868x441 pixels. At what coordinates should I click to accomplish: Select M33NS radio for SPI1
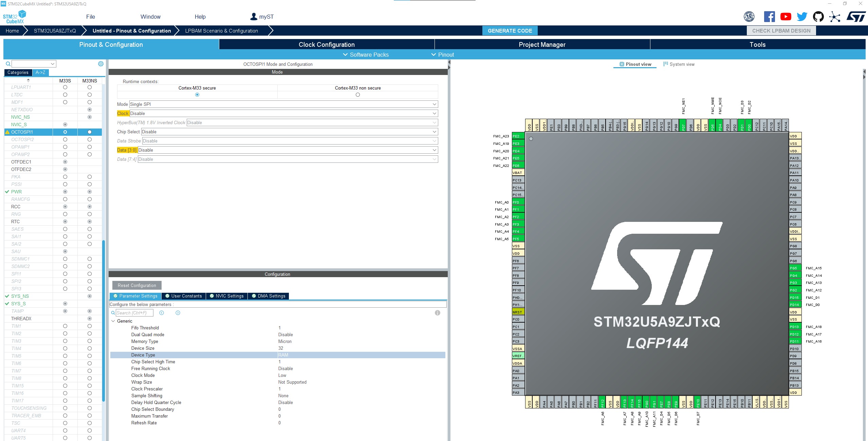tap(90, 274)
